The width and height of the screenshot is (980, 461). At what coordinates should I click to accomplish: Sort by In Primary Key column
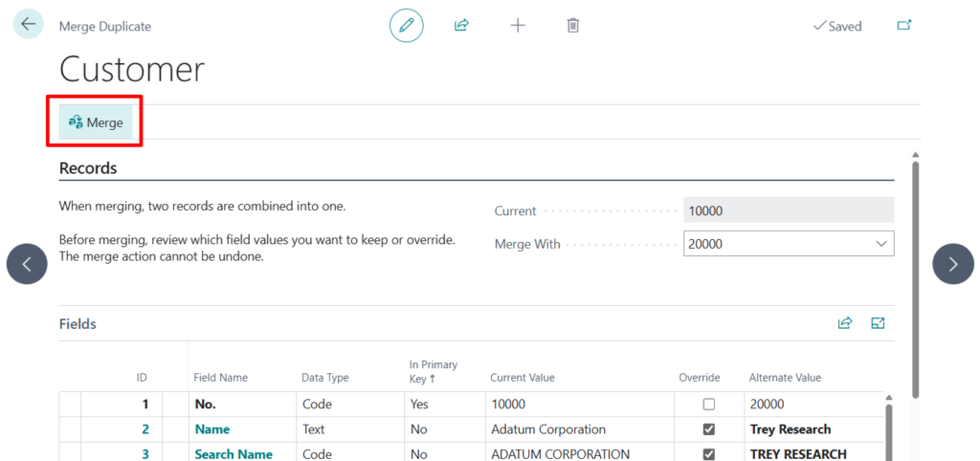point(433,371)
